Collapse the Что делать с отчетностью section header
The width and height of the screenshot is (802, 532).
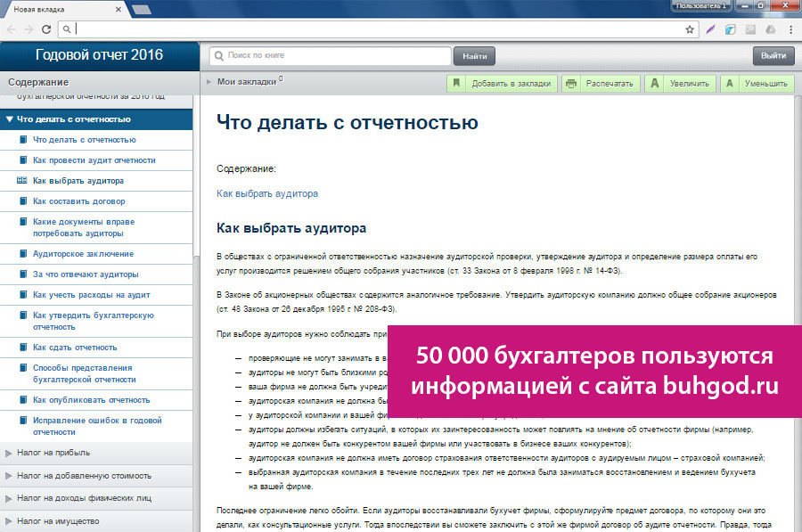[96, 119]
